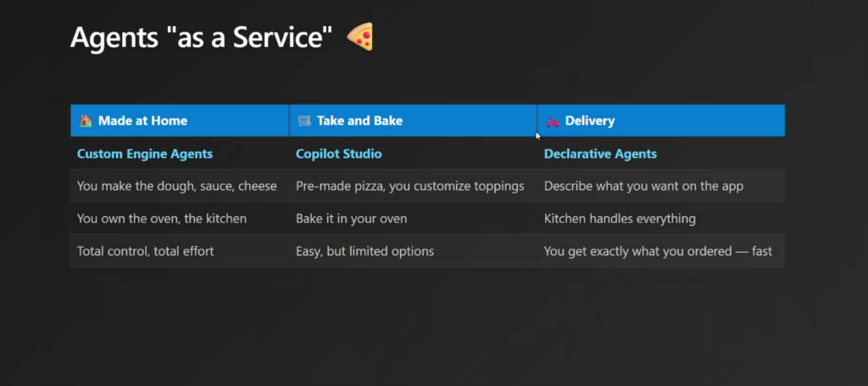Screen dimensions: 868x386
Task: Click the house icon beside Made at Home
Action: tap(85, 120)
